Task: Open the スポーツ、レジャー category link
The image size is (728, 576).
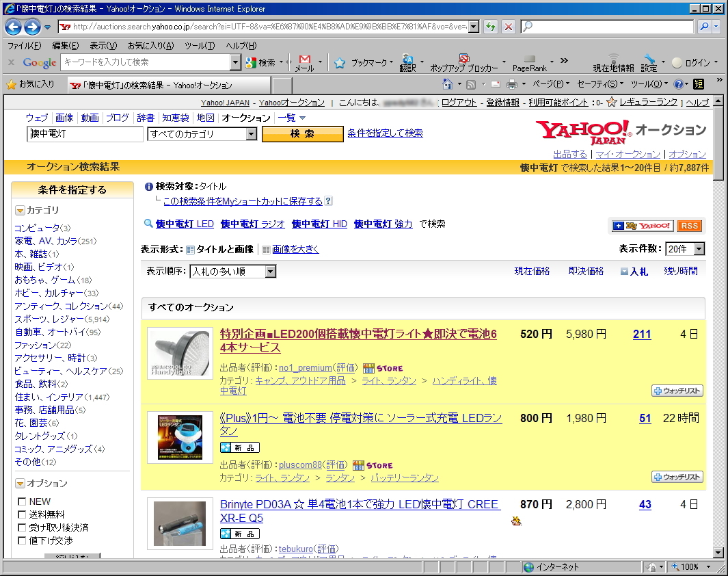Action: pyautogui.click(x=49, y=319)
